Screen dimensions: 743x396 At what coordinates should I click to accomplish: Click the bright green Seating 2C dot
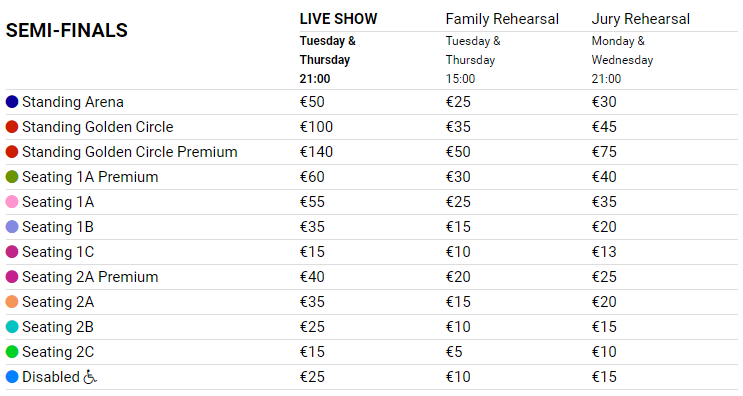pos(12,352)
